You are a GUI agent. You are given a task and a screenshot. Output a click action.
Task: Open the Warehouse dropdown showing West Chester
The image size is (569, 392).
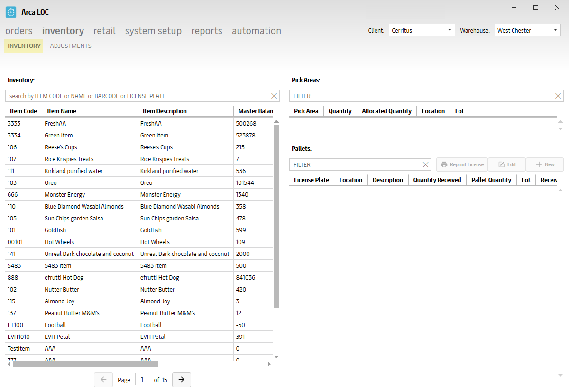[528, 30]
